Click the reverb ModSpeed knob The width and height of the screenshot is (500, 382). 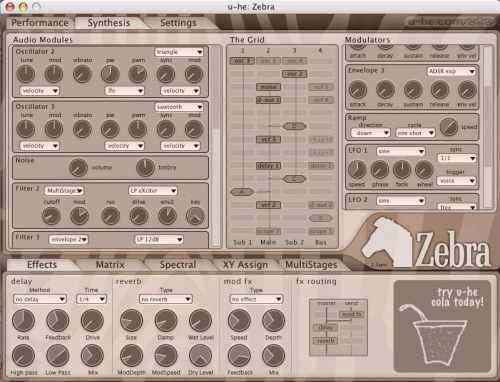166,356
